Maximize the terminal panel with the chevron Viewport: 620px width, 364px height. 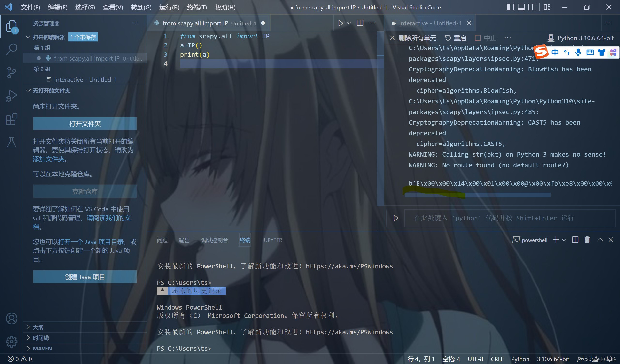point(600,240)
